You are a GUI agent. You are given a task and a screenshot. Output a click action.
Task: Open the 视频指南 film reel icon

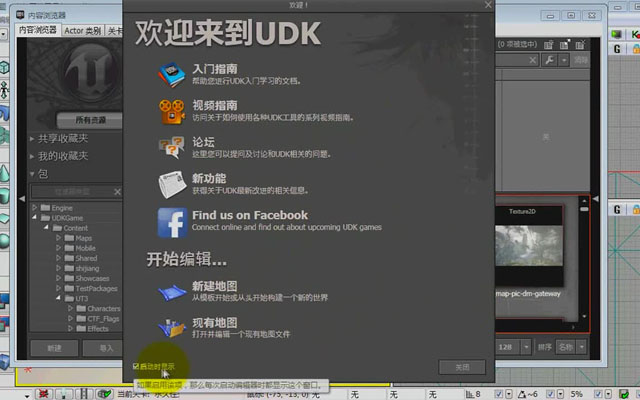tap(172, 111)
